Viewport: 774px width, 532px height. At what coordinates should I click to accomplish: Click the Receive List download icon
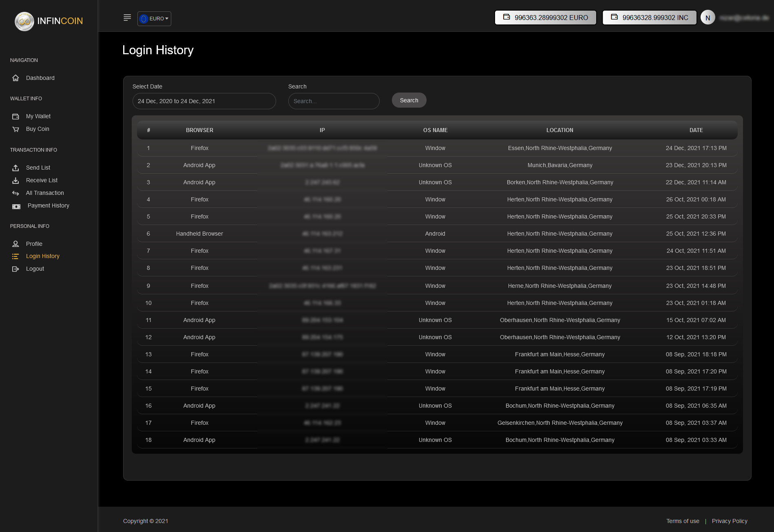[15, 181]
